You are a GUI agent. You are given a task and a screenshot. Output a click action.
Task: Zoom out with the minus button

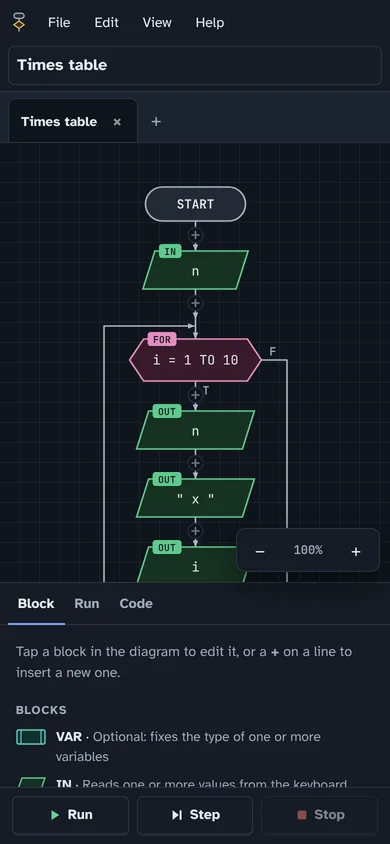[x=260, y=551]
